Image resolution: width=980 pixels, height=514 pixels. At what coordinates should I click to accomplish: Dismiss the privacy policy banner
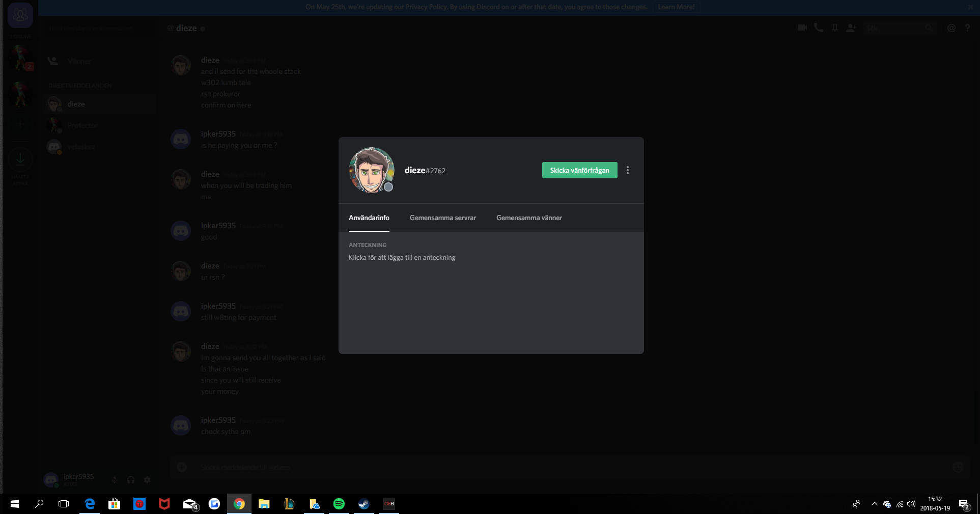pyautogui.click(x=970, y=7)
